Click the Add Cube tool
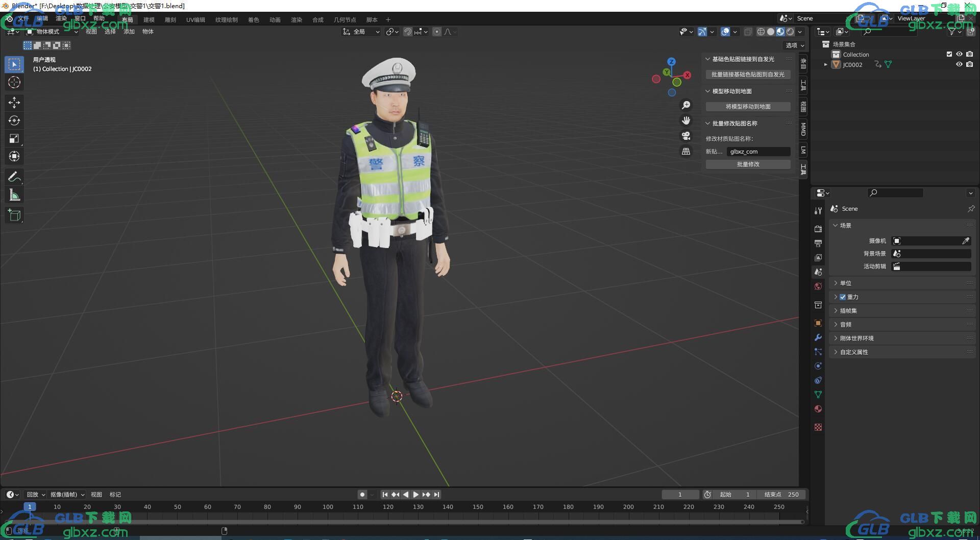Image resolution: width=980 pixels, height=540 pixels. [x=14, y=215]
